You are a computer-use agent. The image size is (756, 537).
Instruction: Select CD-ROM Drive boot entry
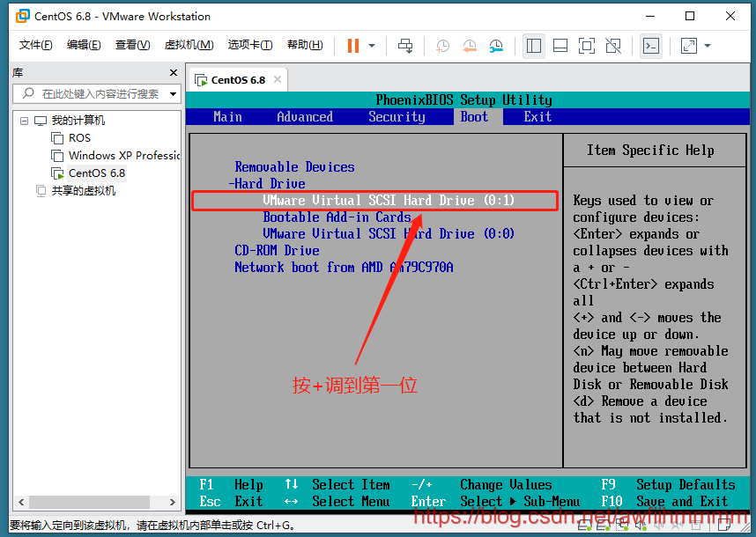click(x=277, y=250)
